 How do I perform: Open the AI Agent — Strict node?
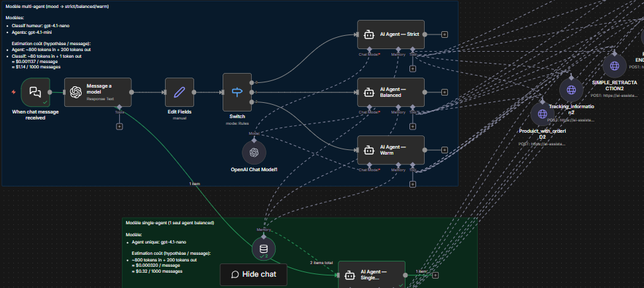[391, 35]
